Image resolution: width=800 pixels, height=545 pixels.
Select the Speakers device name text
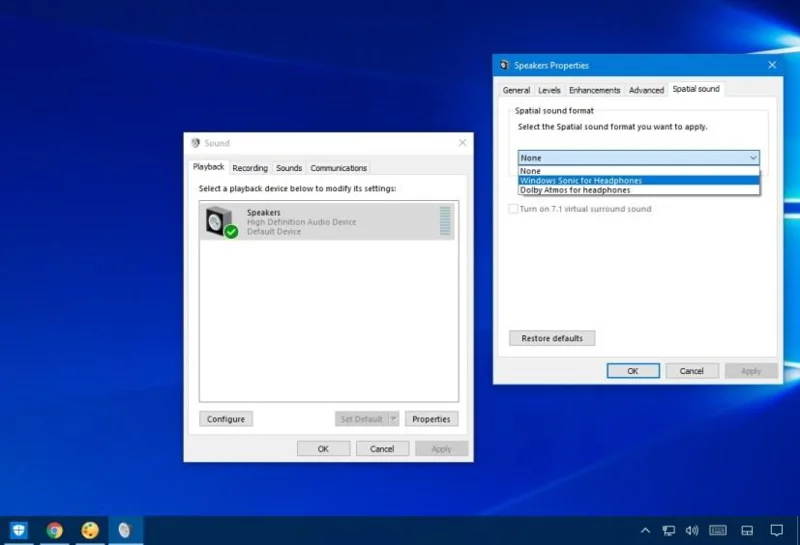click(x=264, y=212)
